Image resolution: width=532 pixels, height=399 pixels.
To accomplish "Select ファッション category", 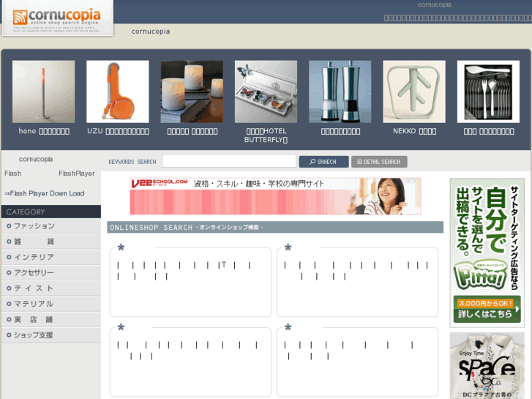I will (51, 225).
